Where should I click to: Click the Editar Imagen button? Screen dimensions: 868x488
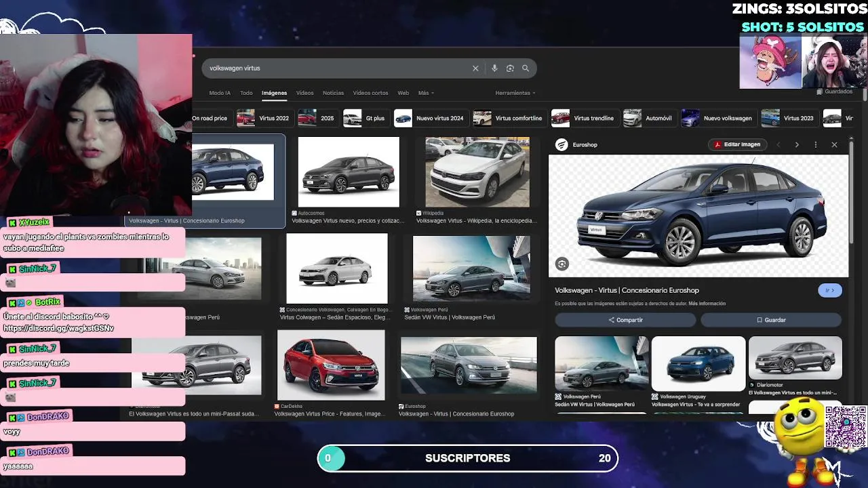coord(736,144)
